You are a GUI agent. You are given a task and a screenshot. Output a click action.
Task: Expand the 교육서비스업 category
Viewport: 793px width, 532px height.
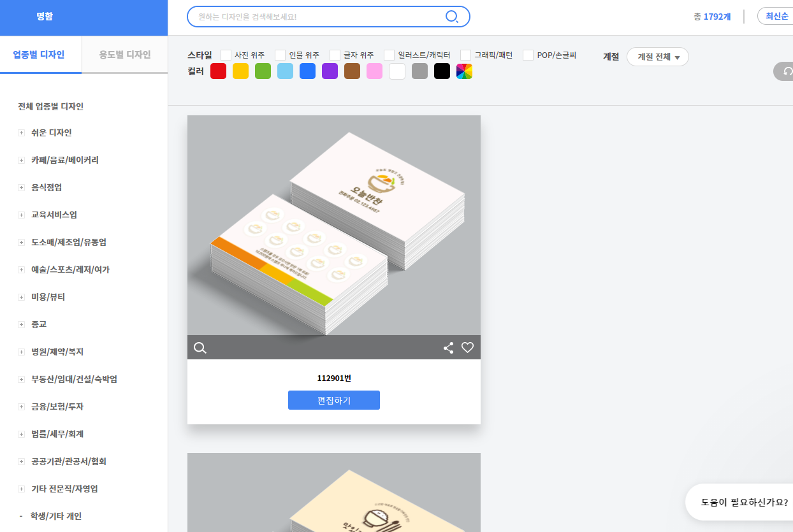click(x=21, y=215)
